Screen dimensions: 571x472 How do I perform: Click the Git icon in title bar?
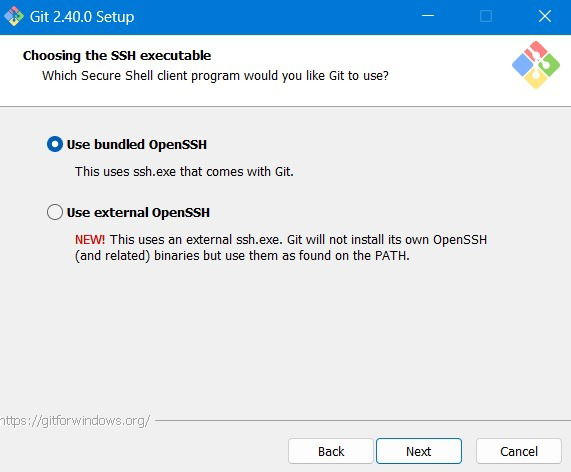tap(14, 16)
